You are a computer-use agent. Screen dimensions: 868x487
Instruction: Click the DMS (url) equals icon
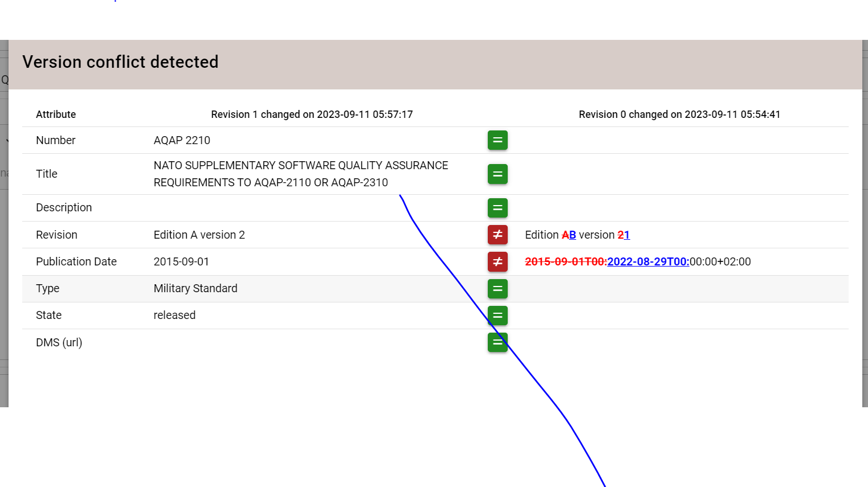pos(497,342)
